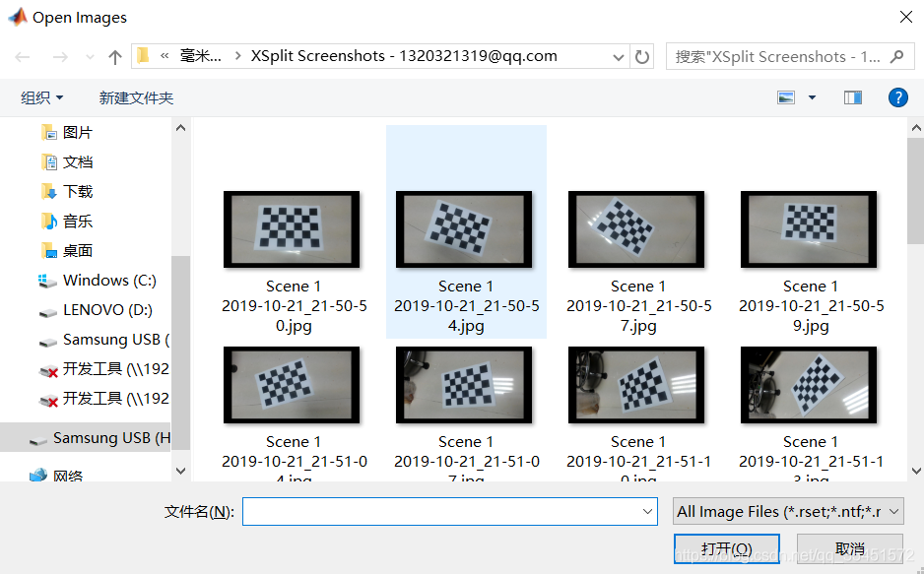Screen dimensions: 924x574
Task: Expand the address path history dropdown
Action: pos(619,57)
